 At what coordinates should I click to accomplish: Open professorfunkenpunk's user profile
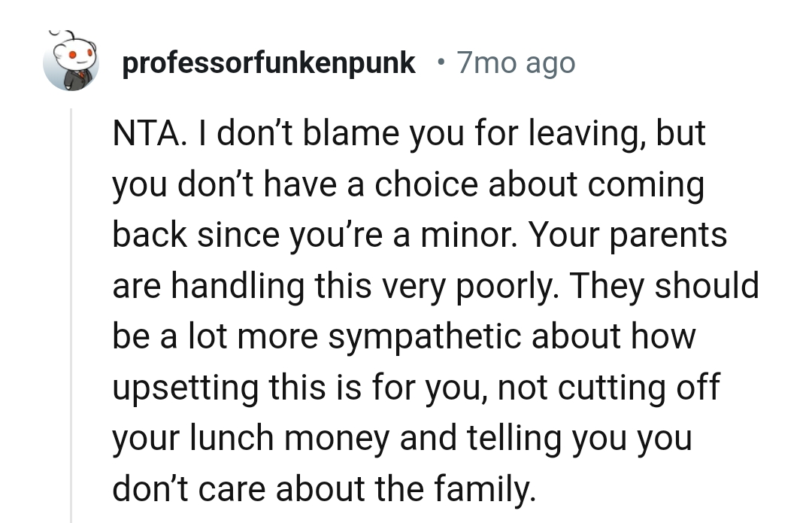tap(268, 63)
